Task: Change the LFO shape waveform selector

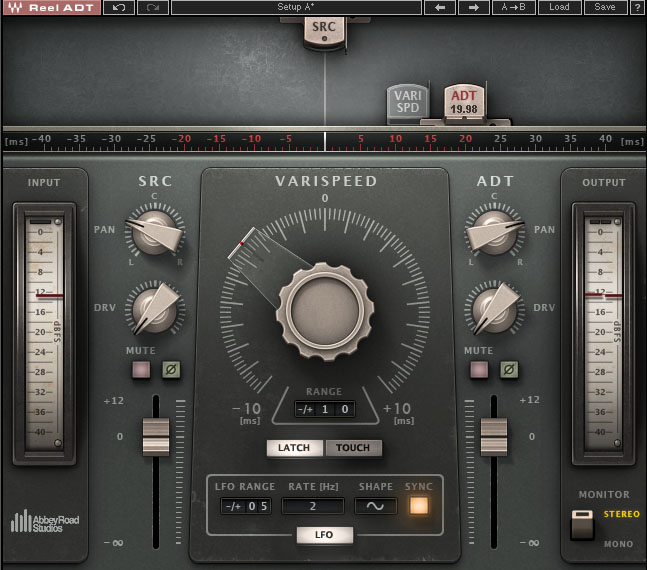Action: click(376, 506)
